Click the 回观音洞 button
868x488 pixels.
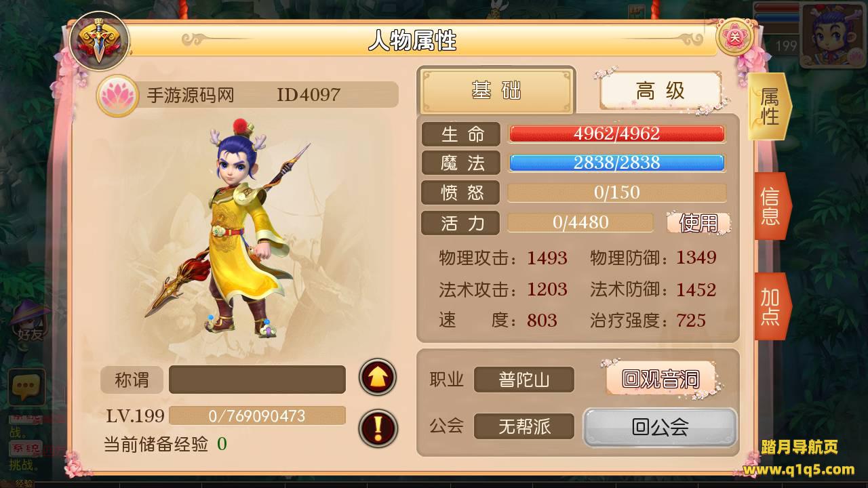[x=660, y=378]
